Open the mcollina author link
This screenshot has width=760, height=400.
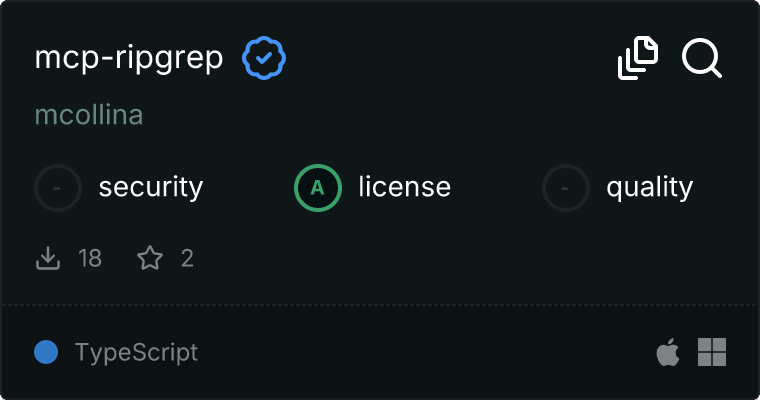(89, 115)
